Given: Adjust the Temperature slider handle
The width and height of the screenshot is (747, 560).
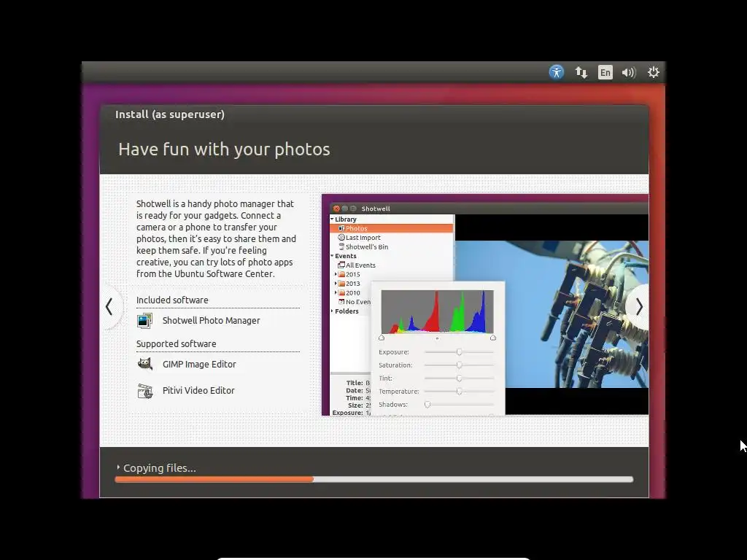Looking at the screenshot, I should tap(460, 391).
